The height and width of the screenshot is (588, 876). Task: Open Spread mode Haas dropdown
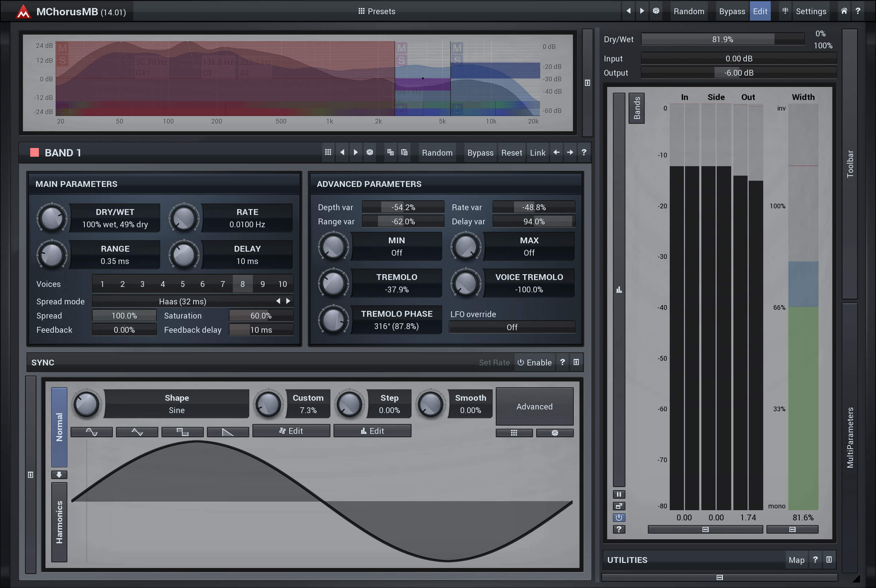pos(183,301)
